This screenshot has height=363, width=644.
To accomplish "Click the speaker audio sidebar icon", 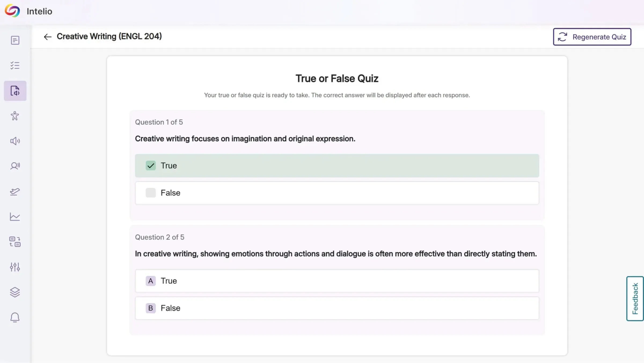I will [x=15, y=141].
